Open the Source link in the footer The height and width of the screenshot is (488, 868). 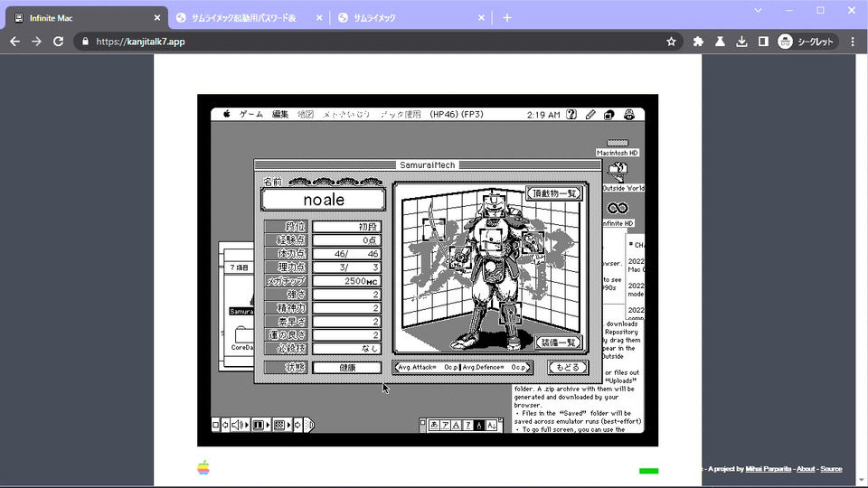point(831,469)
